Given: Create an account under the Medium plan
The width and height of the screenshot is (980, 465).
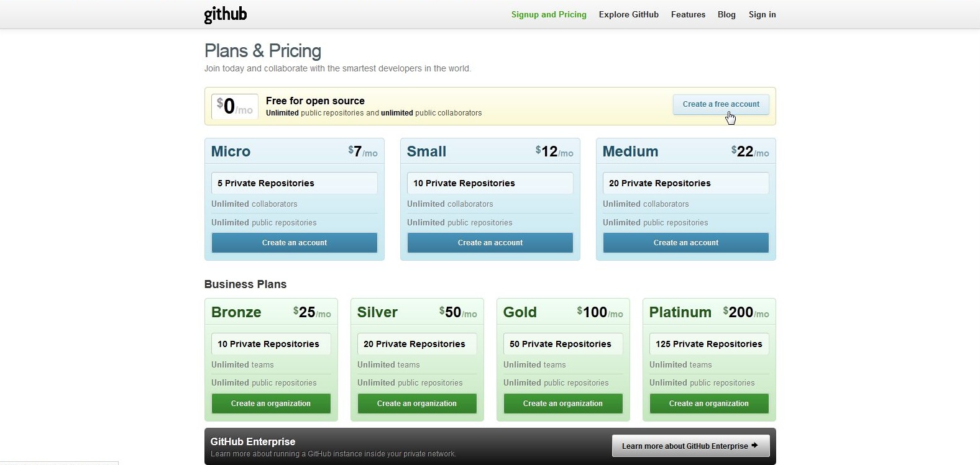Looking at the screenshot, I should click(686, 243).
